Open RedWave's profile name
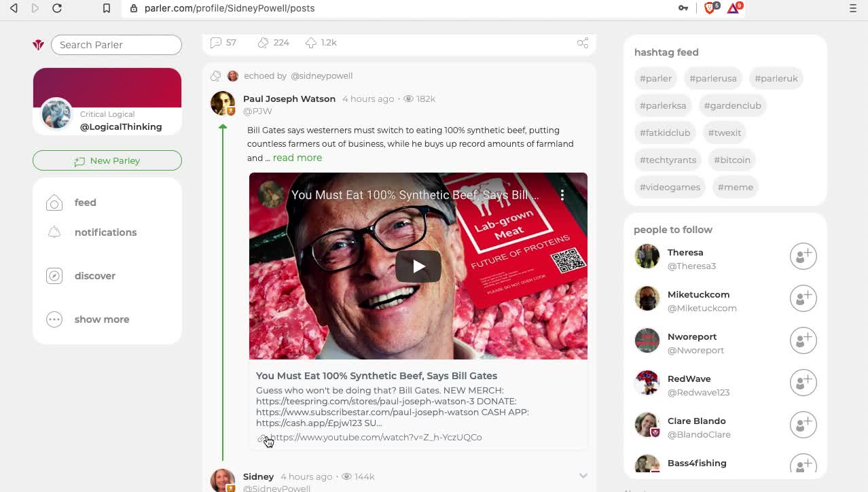Image resolution: width=868 pixels, height=492 pixels. [x=689, y=379]
